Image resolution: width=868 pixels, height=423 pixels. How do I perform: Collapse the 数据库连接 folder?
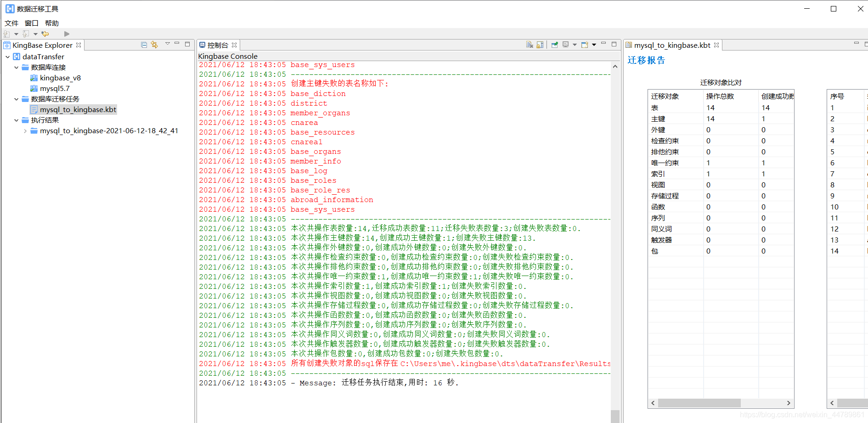tap(17, 68)
